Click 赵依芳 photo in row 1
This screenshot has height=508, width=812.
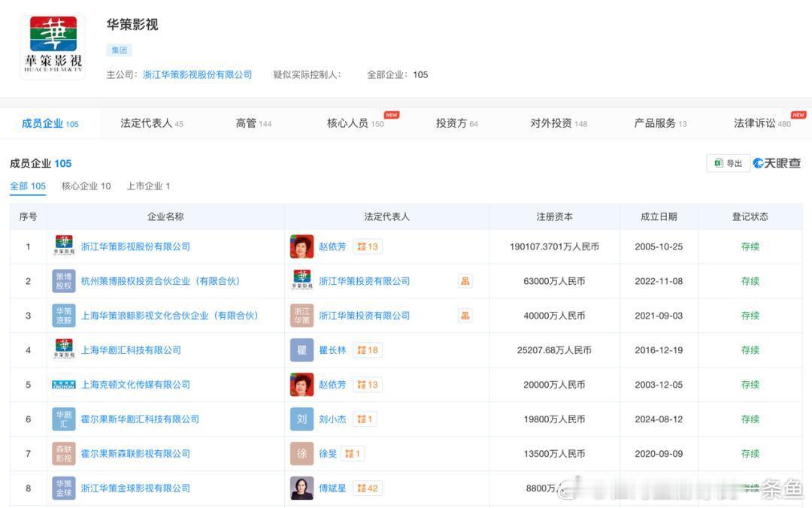pos(302,246)
